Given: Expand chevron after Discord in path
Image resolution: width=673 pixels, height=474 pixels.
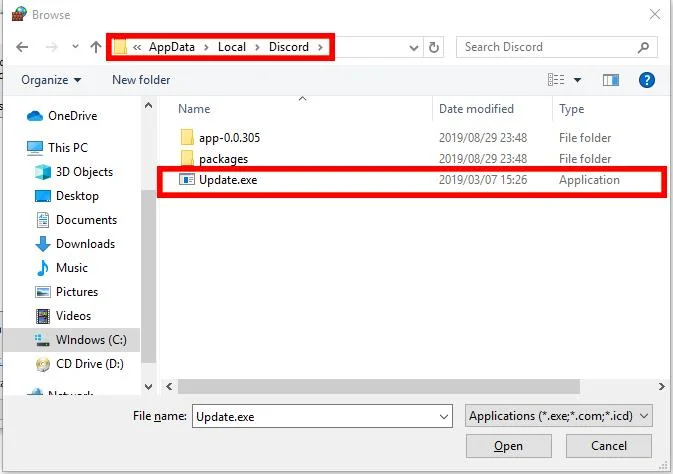Looking at the screenshot, I should [320, 47].
